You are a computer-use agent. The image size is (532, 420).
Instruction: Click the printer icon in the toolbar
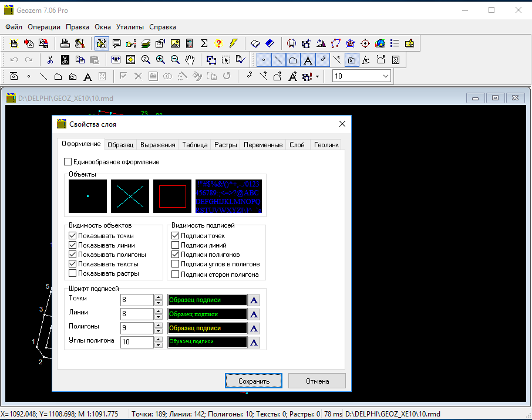65,43
